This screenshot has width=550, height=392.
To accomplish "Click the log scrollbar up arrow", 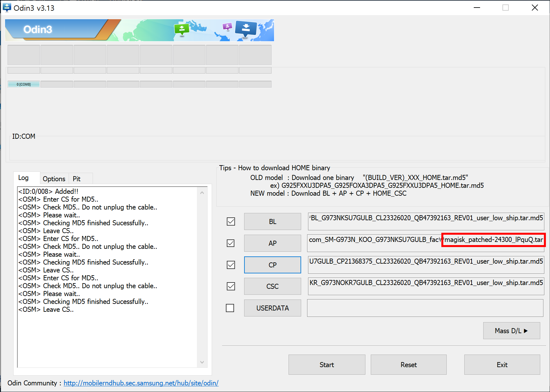I will 202,193.
